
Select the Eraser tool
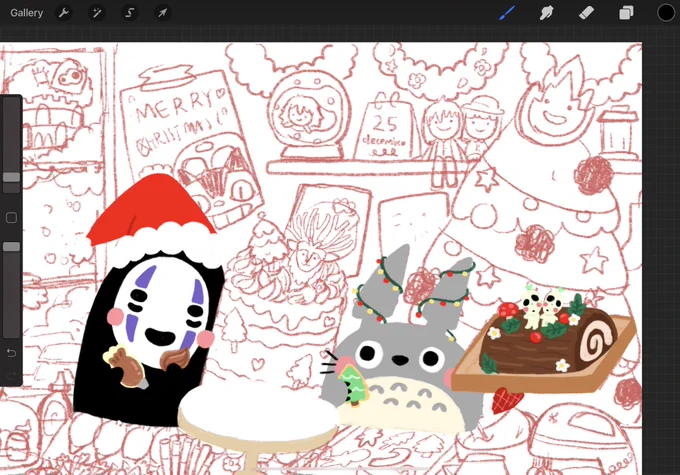pos(586,13)
